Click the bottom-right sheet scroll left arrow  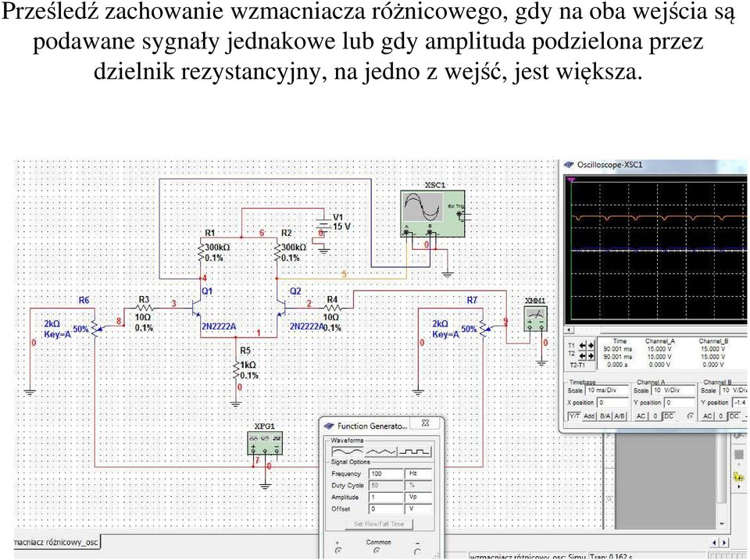point(716,542)
